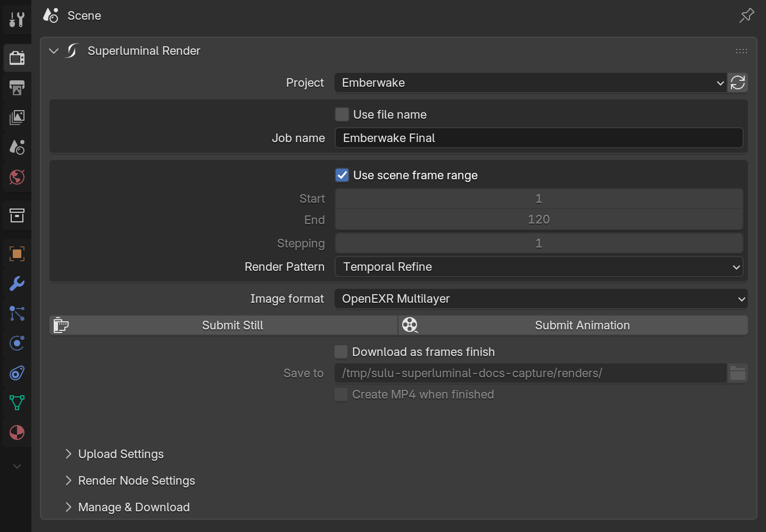Open the World properties tab

(x=17, y=177)
